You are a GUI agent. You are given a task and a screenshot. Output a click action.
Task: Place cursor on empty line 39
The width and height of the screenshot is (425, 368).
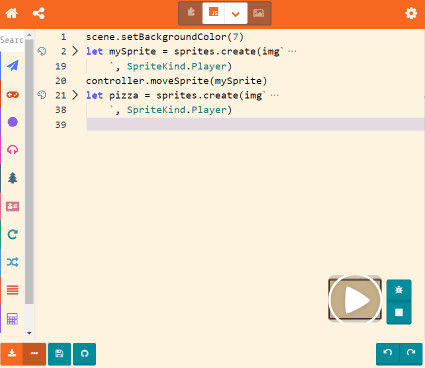coord(255,124)
